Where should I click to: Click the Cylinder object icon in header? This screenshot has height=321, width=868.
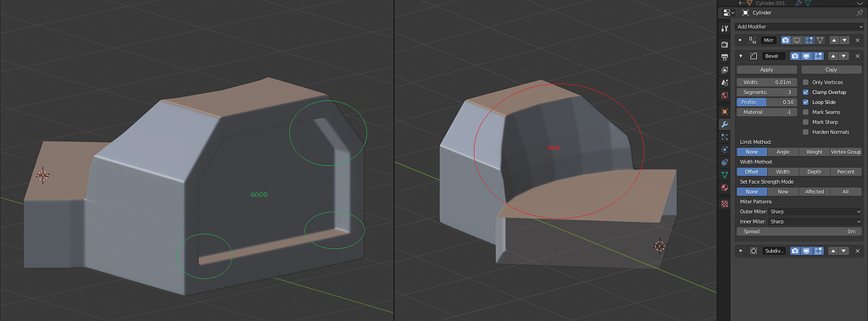(x=745, y=13)
